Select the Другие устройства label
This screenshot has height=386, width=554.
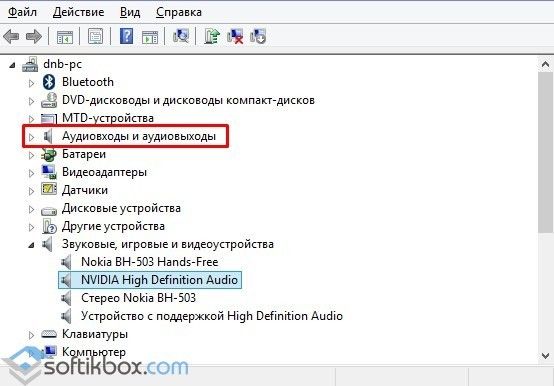[113, 226]
